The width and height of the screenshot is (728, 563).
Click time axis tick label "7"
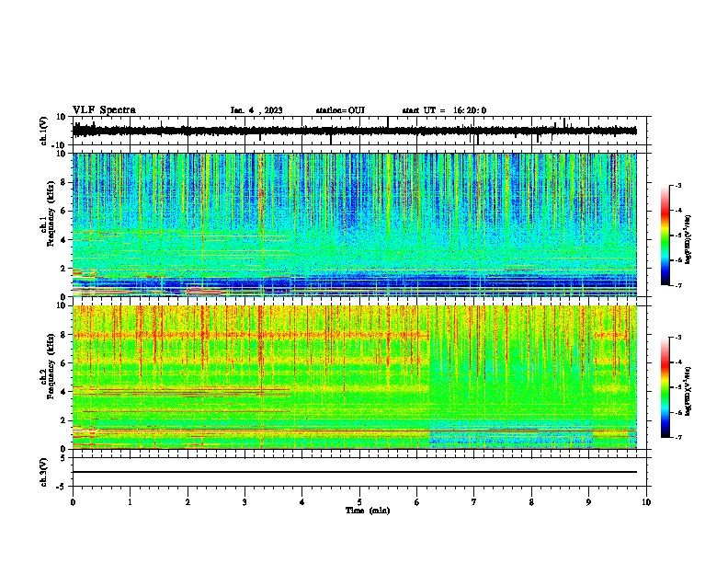click(x=474, y=502)
